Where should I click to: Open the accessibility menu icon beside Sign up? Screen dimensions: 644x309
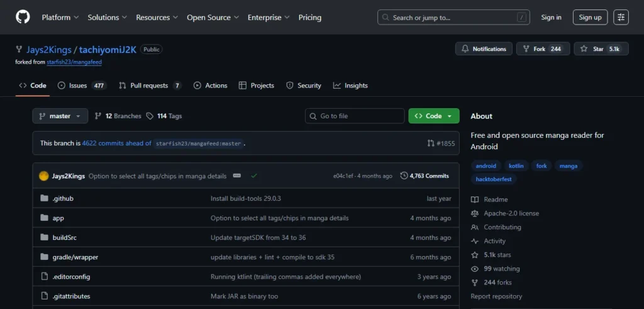point(621,18)
